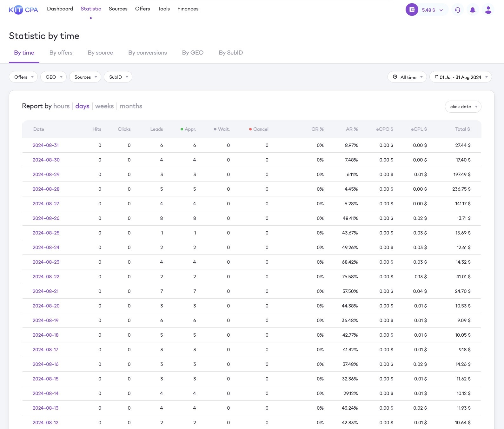This screenshot has height=429, width=504.
Task: Click the calendar icon in the date range
Action: pos(437,77)
